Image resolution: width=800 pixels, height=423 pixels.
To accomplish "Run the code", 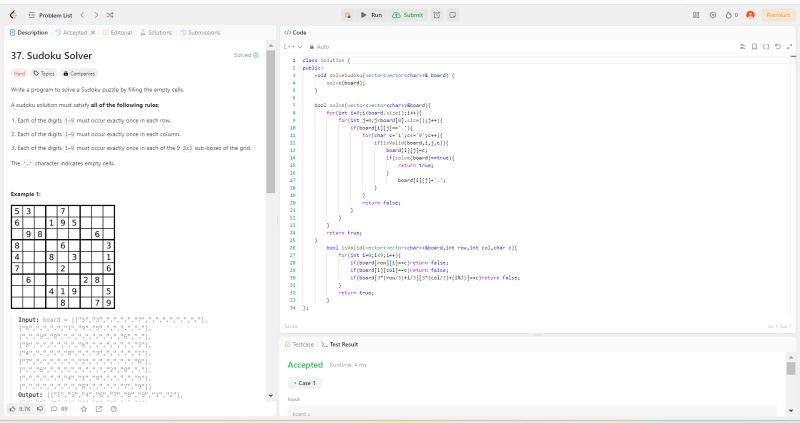I will (371, 15).
